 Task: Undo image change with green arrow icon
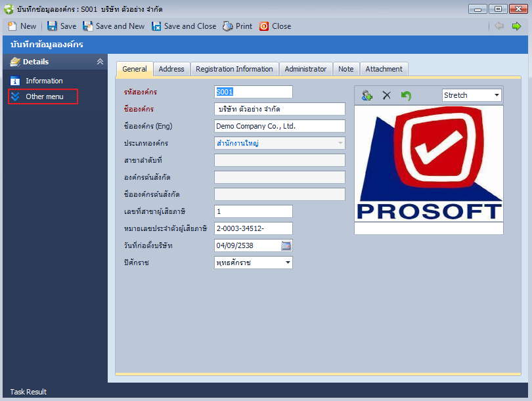click(406, 96)
